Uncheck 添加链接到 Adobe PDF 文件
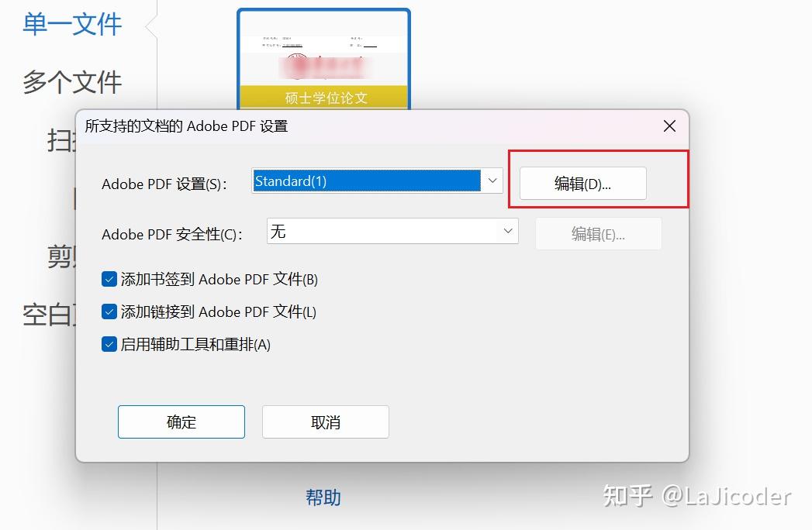 [109, 311]
